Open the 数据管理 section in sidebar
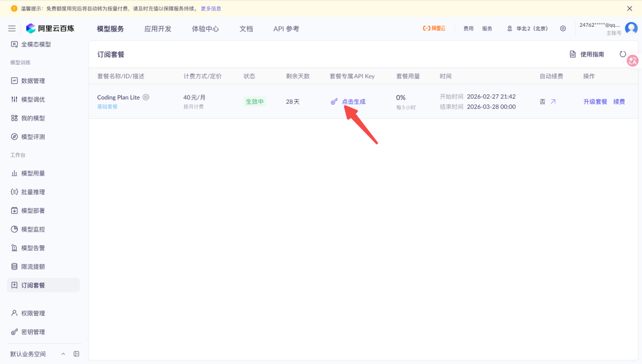Screen dimensions: 642x364 tap(35, 80)
